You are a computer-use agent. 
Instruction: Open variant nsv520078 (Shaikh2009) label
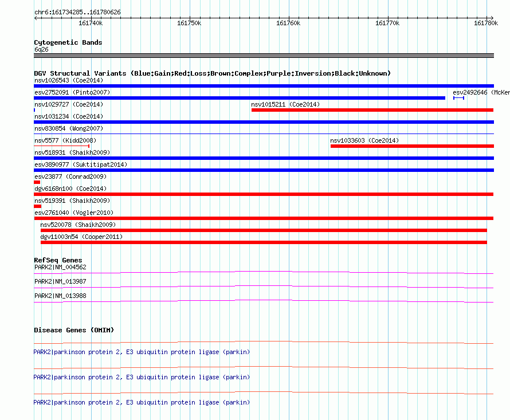78,225
